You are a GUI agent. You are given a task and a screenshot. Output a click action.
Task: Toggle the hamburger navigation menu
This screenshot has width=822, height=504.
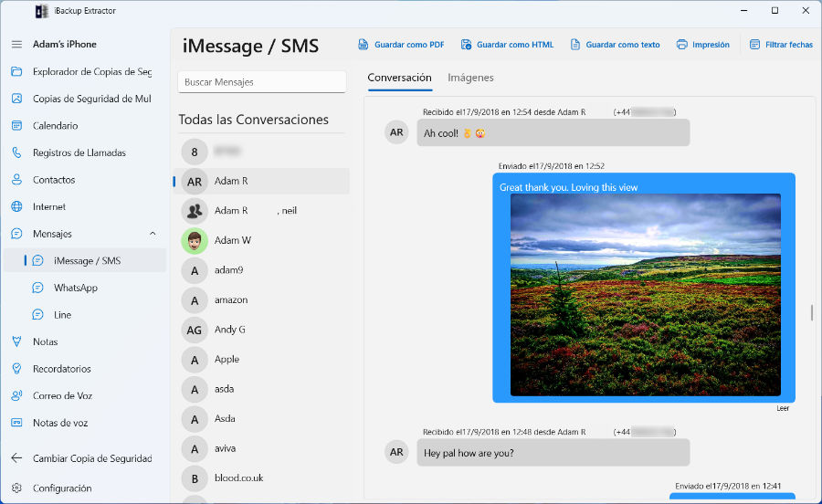pyautogui.click(x=16, y=45)
